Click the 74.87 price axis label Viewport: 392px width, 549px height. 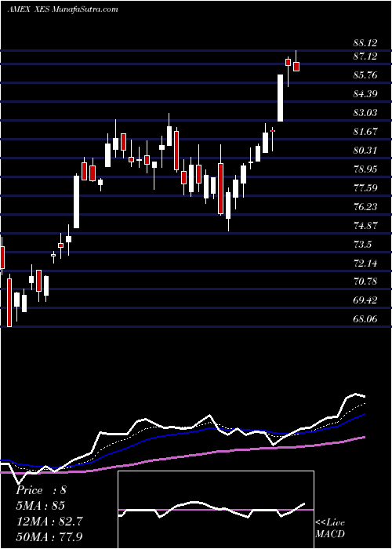tap(365, 226)
